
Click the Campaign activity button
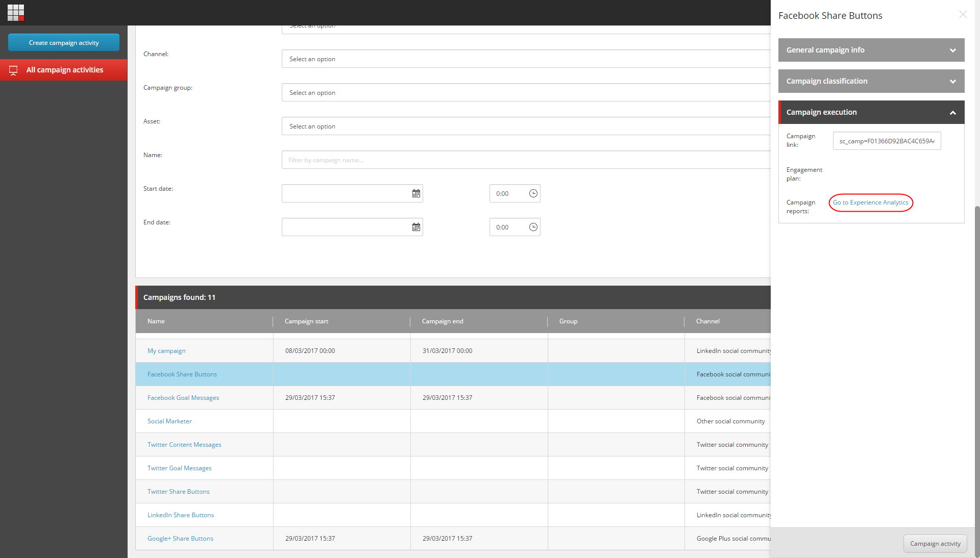click(935, 544)
